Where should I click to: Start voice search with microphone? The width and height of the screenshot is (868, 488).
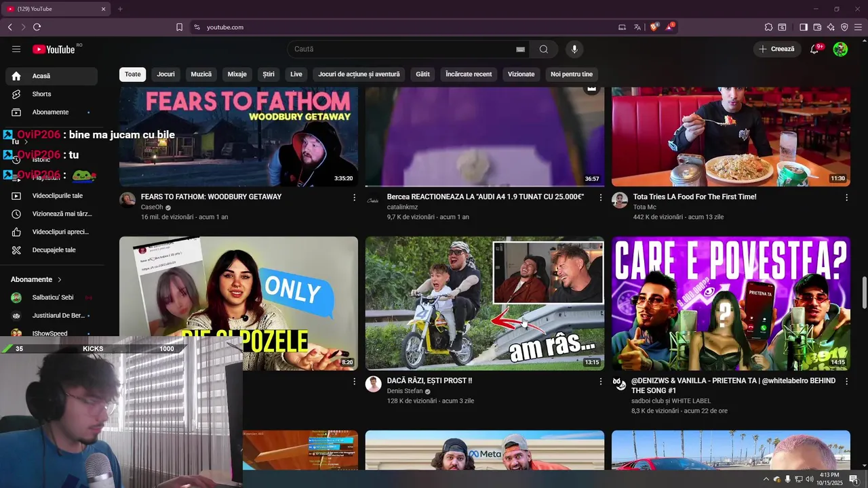pyautogui.click(x=574, y=49)
